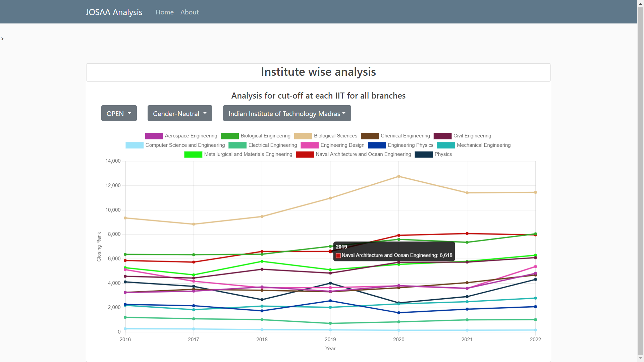Hide the Engineering Design series via legend
The image size is (644, 362).
pyautogui.click(x=310, y=145)
